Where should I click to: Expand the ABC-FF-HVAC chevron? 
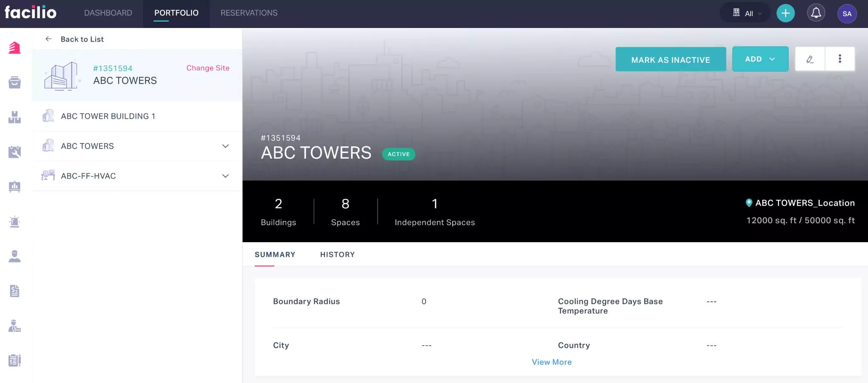click(x=225, y=176)
